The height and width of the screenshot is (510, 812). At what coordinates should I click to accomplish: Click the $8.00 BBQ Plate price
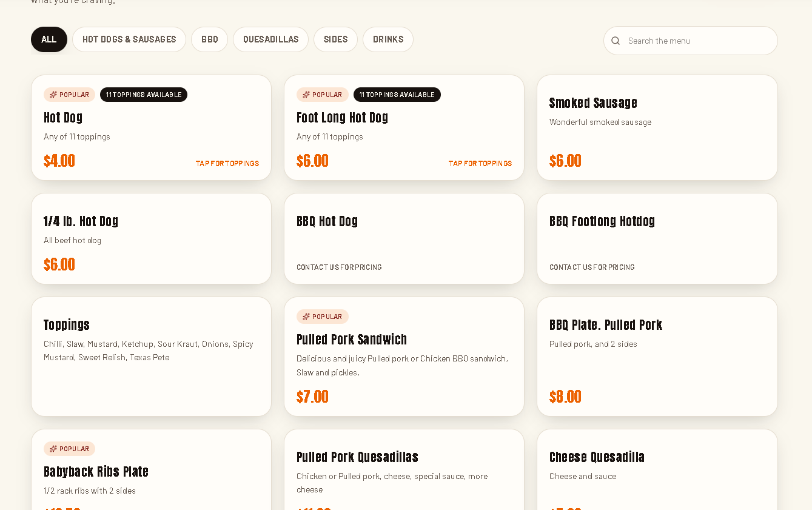[565, 397]
